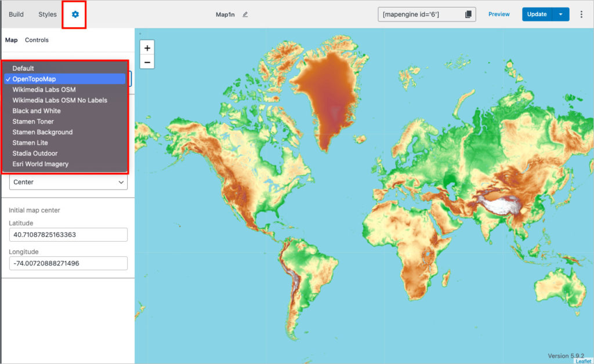Choose the Stamen Background option
Viewport: 594px width, 364px height.
[65, 132]
